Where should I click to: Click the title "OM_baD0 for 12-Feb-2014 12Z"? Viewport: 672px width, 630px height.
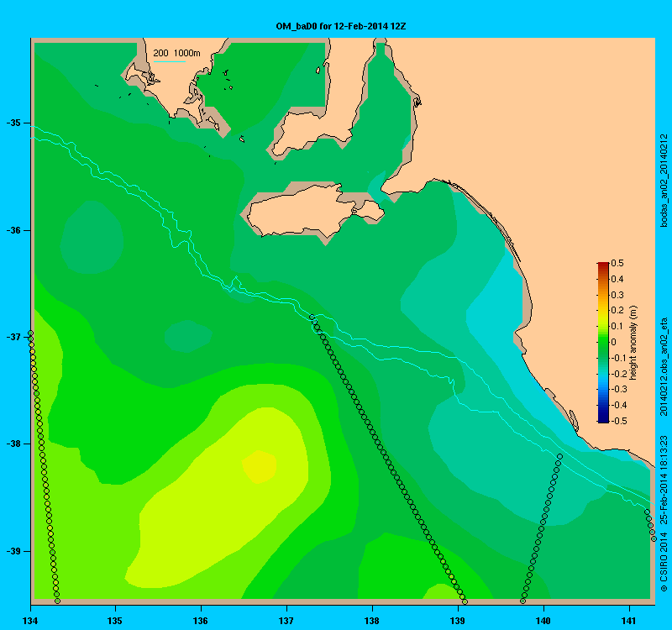point(341,26)
